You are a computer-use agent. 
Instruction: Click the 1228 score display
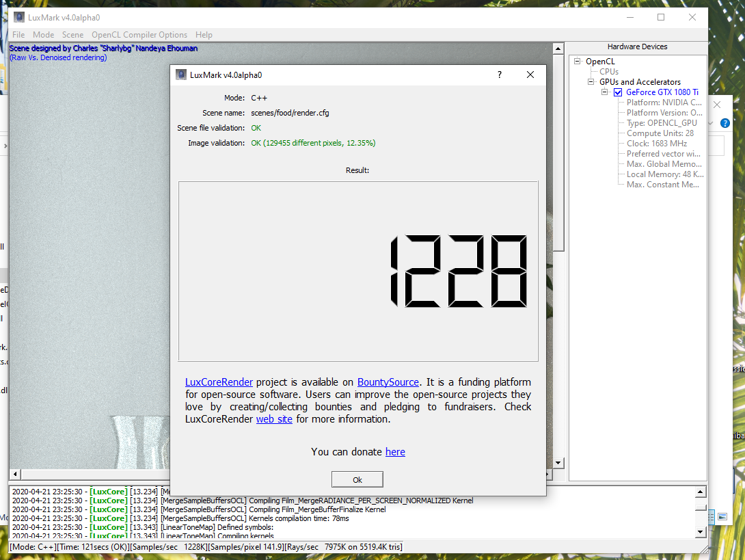(x=458, y=271)
